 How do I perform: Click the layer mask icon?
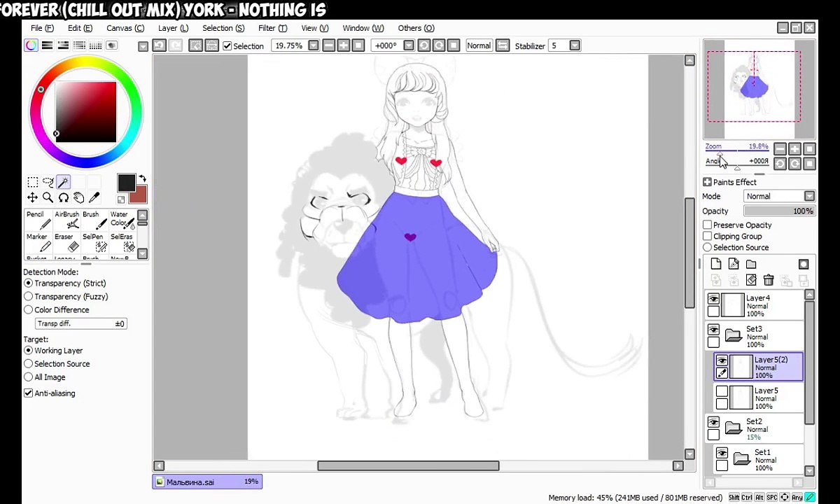(x=804, y=264)
